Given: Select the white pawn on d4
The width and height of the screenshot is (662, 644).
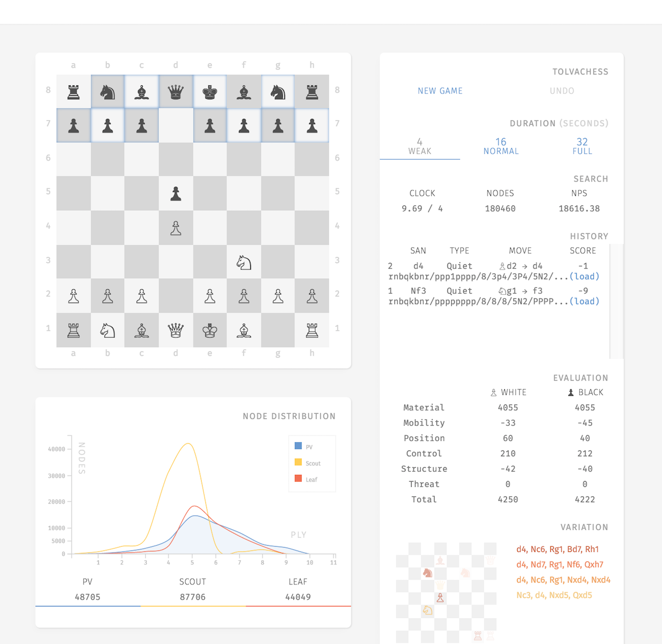Looking at the screenshot, I should (x=176, y=228).
